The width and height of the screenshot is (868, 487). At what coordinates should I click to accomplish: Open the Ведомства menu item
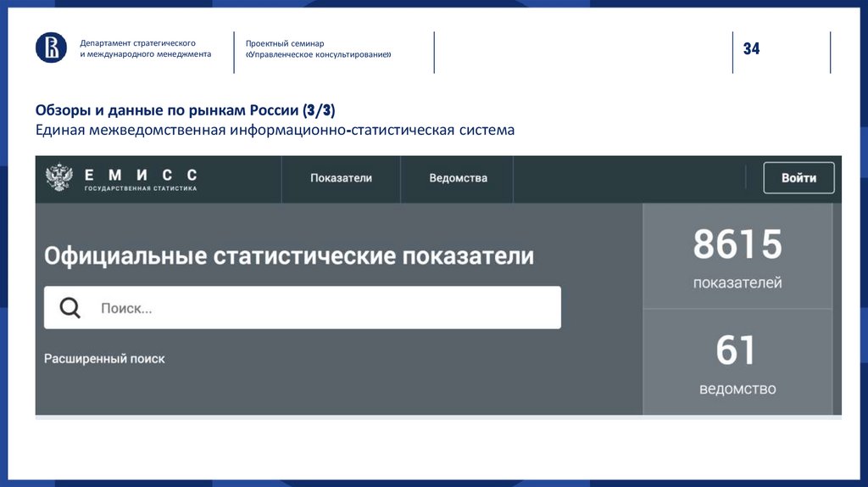(458, 178)
